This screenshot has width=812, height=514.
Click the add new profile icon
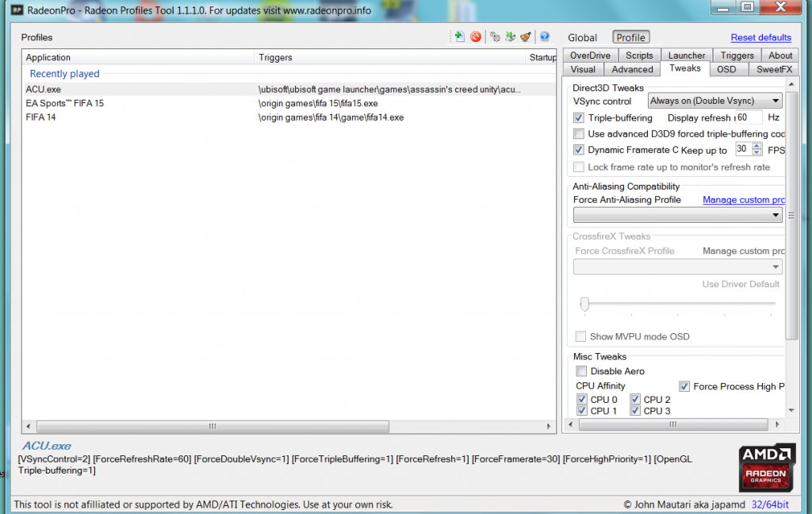point(458,36)
